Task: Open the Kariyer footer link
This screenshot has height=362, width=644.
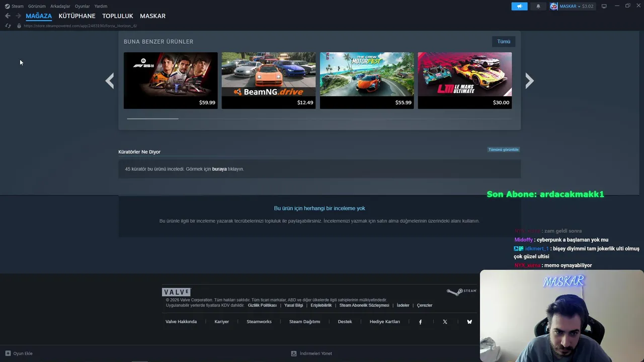Action: (222, 322)
